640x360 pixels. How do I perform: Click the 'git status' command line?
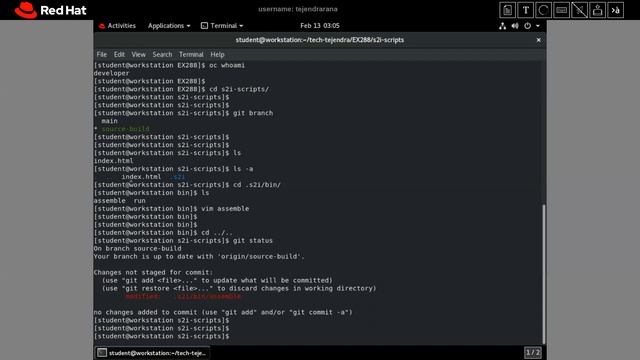(183, 240)
